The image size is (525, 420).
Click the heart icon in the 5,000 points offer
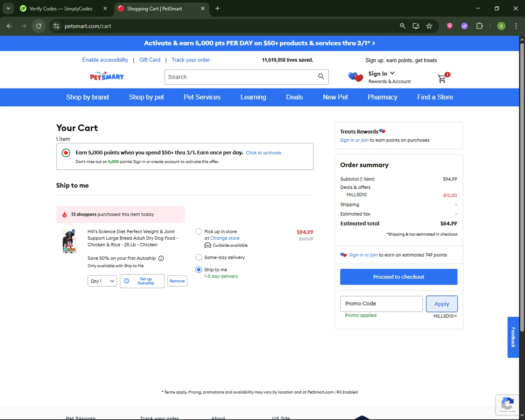[x=66, y=153]
